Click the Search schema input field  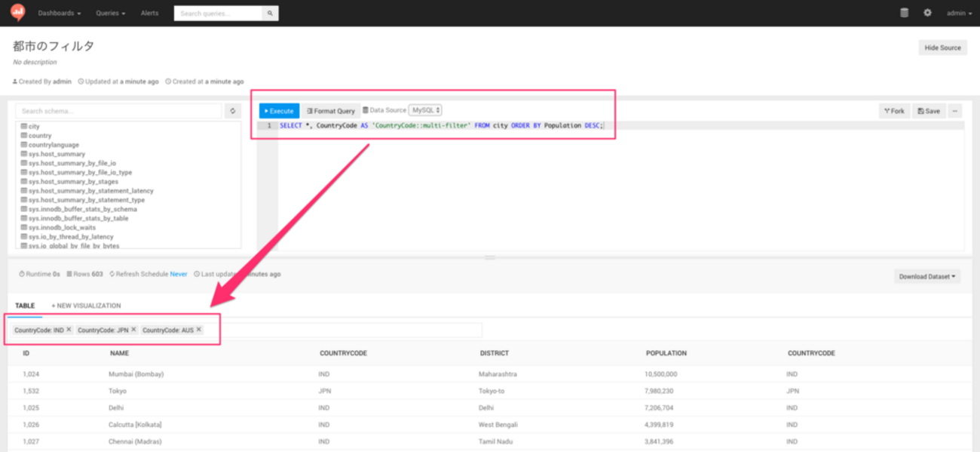(x=118, y=111)
